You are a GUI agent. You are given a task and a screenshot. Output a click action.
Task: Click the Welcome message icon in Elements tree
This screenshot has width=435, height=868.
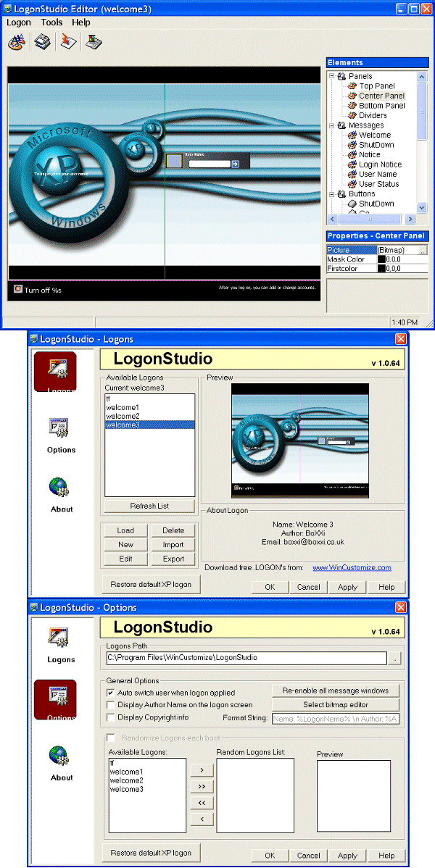352,135
